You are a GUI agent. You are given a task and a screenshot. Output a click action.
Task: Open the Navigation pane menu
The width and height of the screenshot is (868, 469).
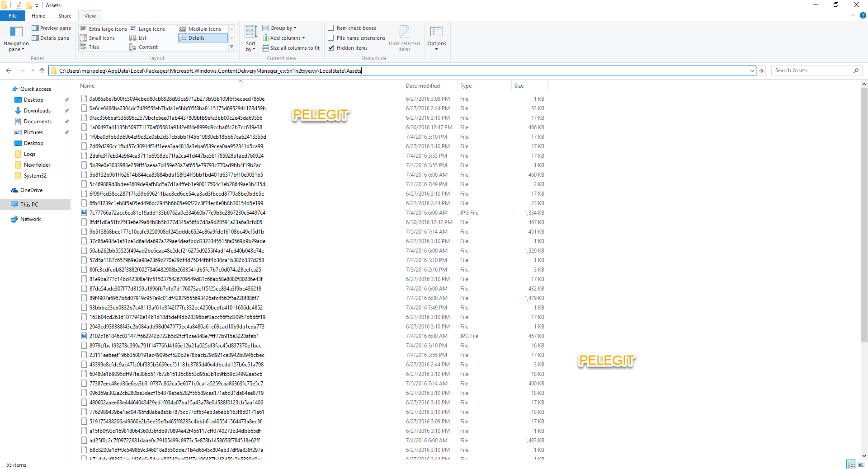point(16,39)
